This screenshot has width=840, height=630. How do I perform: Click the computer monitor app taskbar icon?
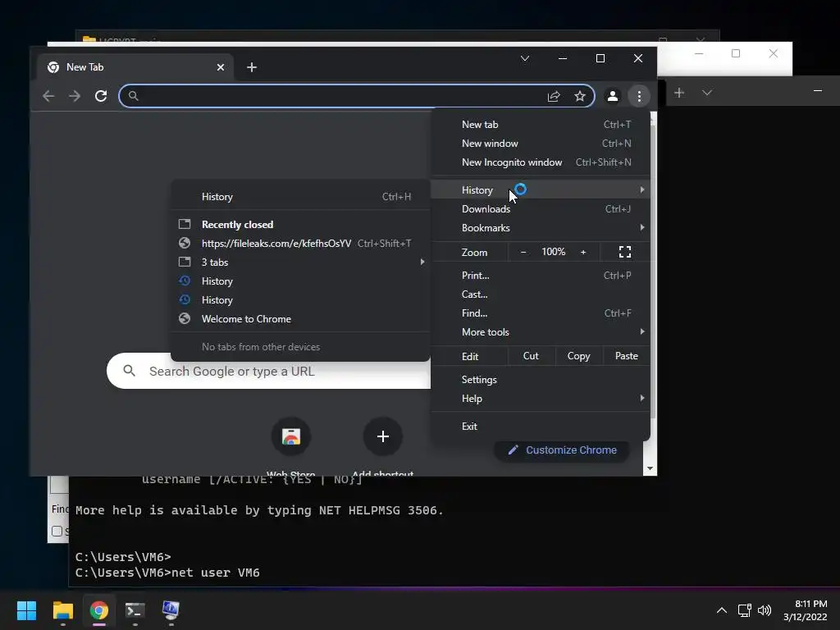click(x=171, y=610)
